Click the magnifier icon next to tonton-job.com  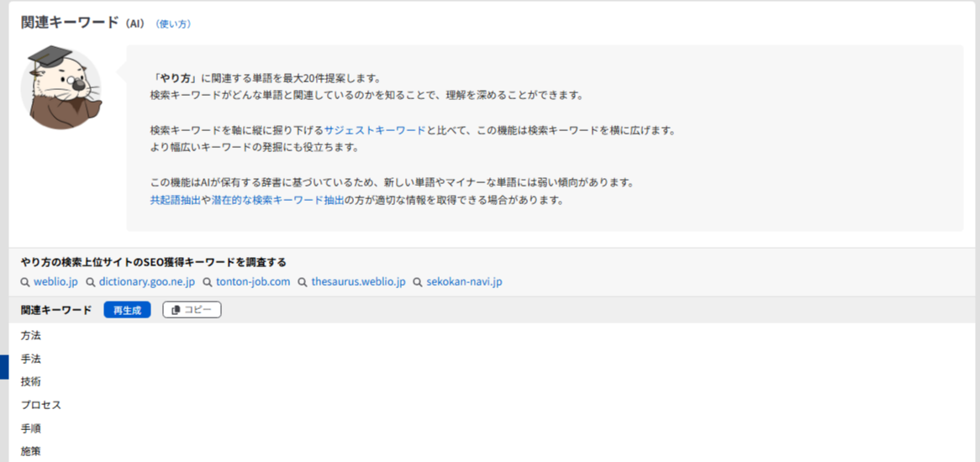(x=208, y=283)
